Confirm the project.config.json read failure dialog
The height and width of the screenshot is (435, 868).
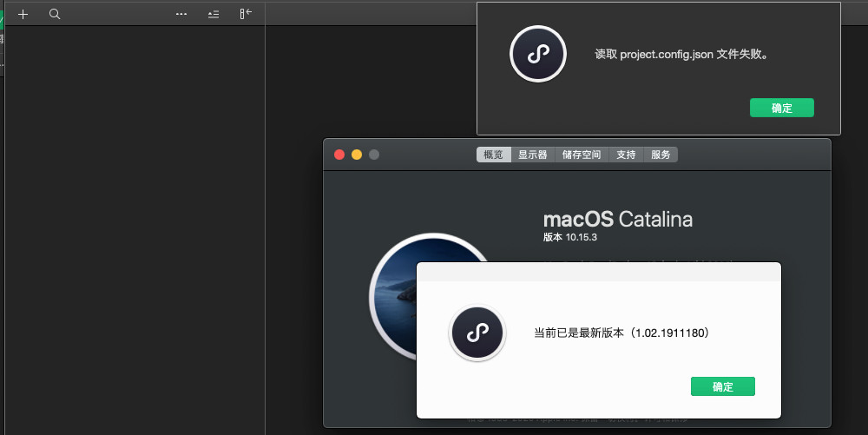point(782,108)
